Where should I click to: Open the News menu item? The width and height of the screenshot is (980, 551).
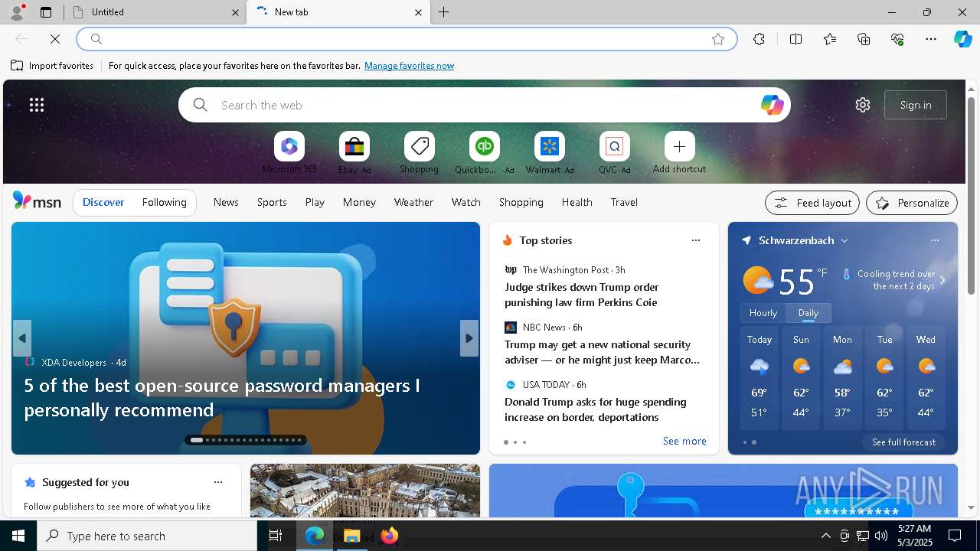click(226, 202)
